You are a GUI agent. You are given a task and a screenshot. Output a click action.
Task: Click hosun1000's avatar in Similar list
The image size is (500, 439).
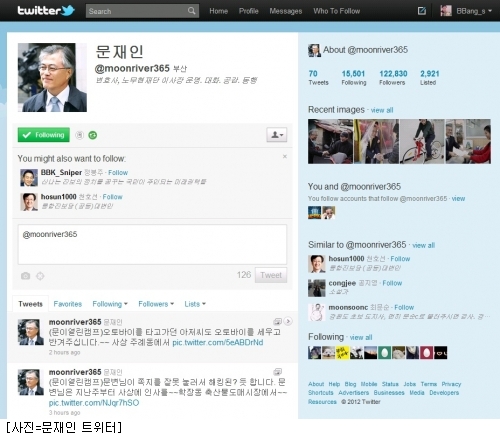click(x=317, y=264)
